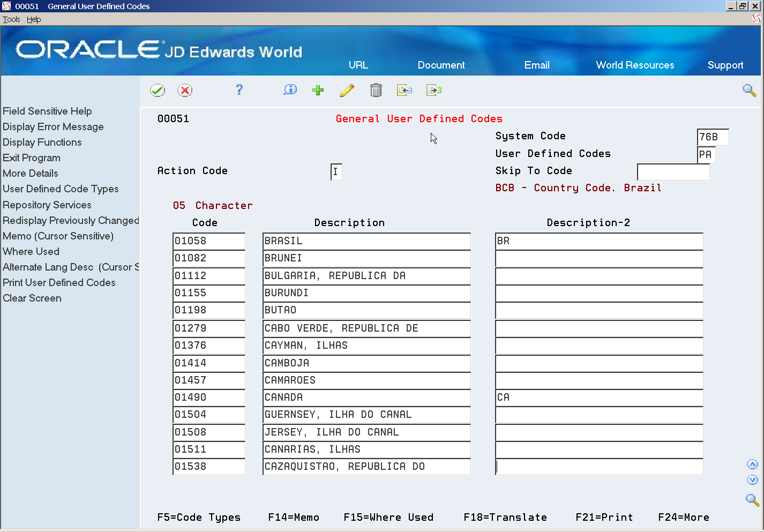
Task: Click the red X cancel icon
Action: pyautogui.click(x=185, y=90)
